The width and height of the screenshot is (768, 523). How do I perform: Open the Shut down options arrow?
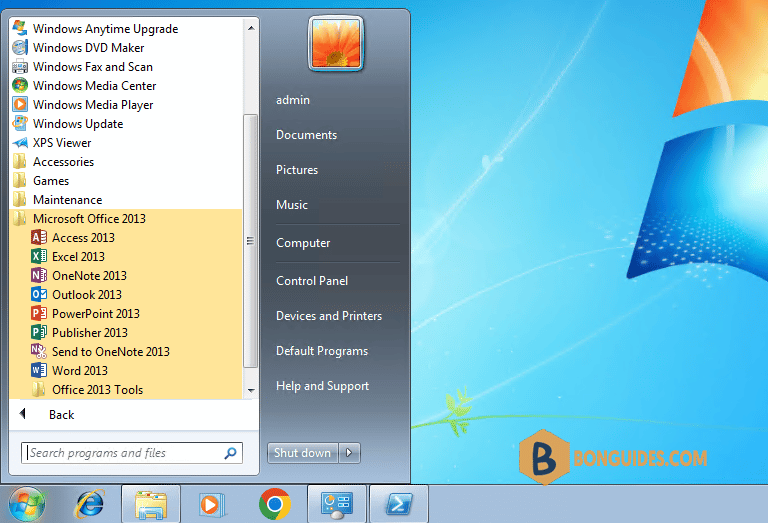point(349,453)
